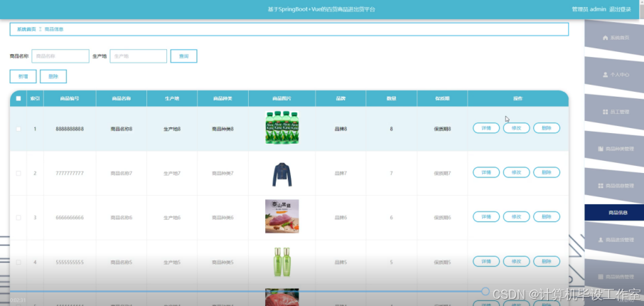This screenshot has width=644, height=306.
Task: Click the denim jacket product image
Action: point(281,174)
